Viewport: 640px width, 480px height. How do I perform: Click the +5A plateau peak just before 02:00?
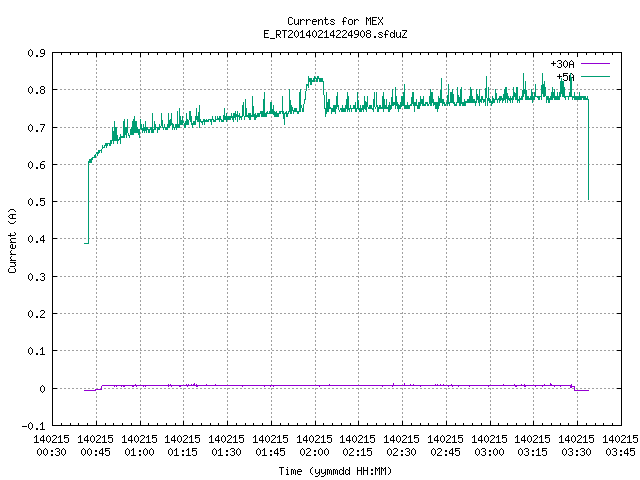[x=315, y=80]
